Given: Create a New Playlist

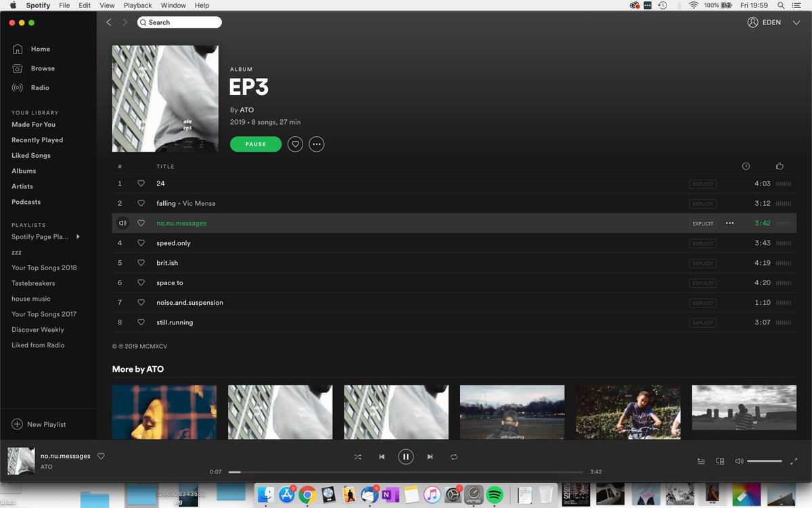Looking at the screenshot, I should coord(39,425).
